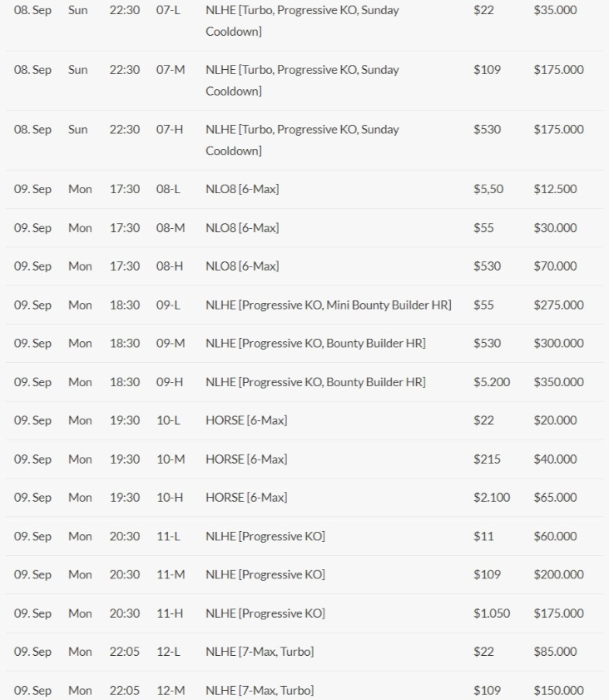This screenshot has height=700, width=609.
Task: Select the 07-H Sunday Cooldown event name
Action: pos(301,139)
